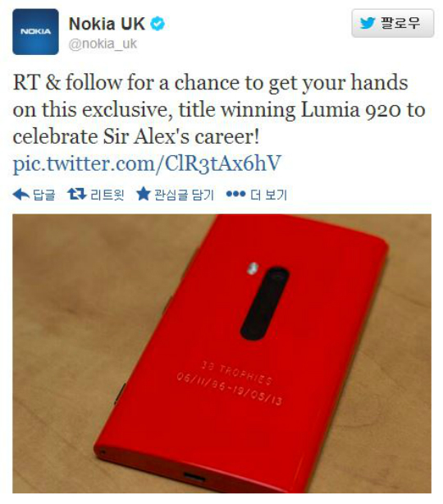Image resolution: width=443 pixels, height=504 pixels.
Task: Click the camera lens on the phone photo
Action: point(265,303)
